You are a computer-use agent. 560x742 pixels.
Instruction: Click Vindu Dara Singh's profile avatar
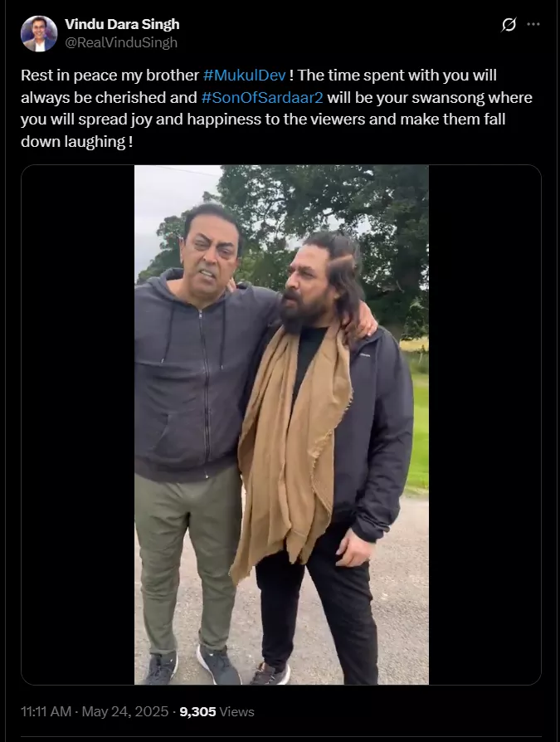[x=39, y=33]
